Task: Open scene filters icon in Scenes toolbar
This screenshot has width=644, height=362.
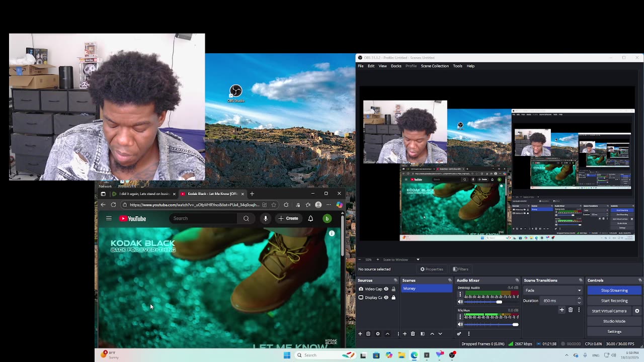Action: (x=423, y=334)
